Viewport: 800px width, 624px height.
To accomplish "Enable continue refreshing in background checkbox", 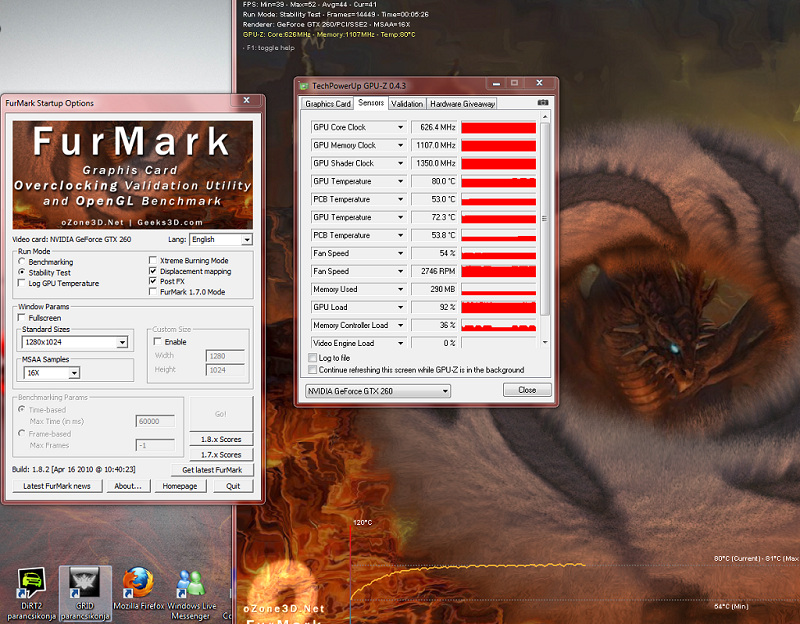I will tap(312, 369).
